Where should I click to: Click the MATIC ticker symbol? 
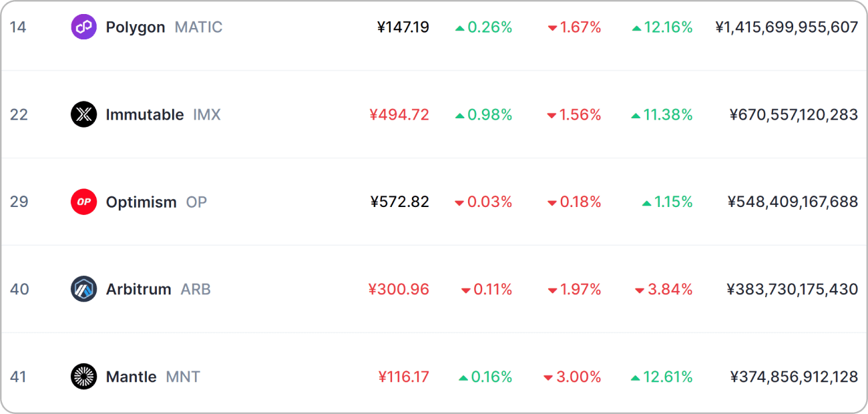[x=199, y=27]
